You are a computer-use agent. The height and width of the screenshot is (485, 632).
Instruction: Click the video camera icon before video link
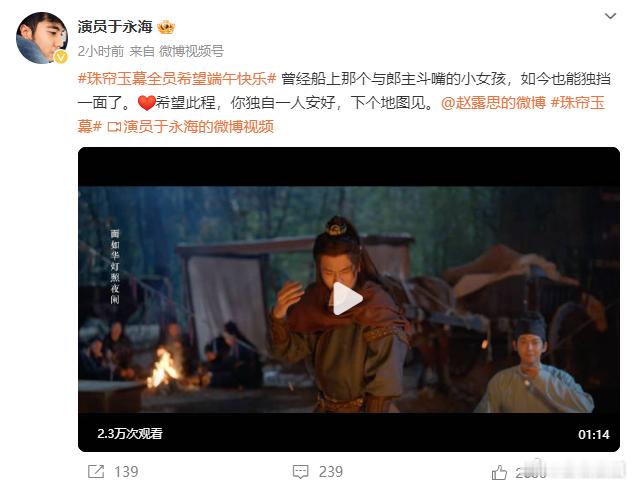click(x=114, y=127)
